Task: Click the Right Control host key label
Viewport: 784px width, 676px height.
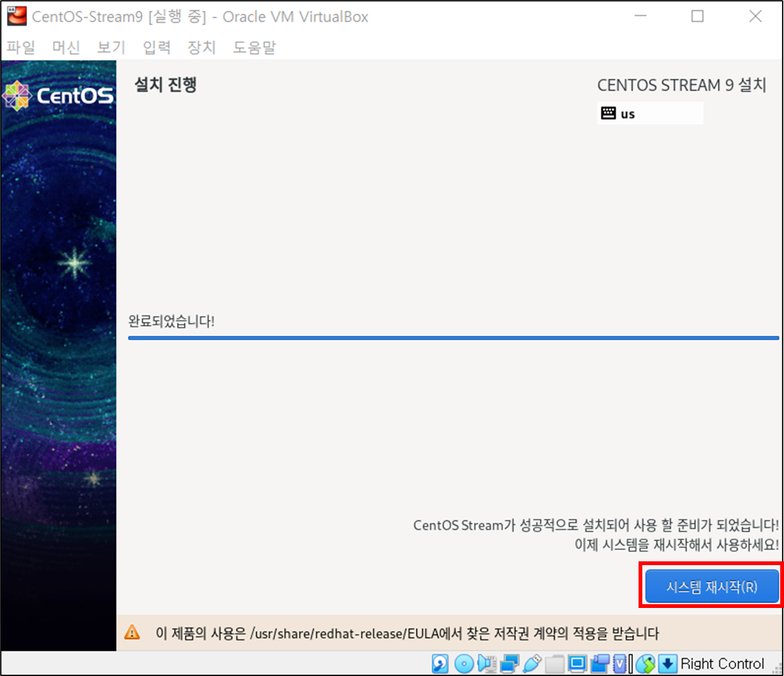Action: coord(722,663)
